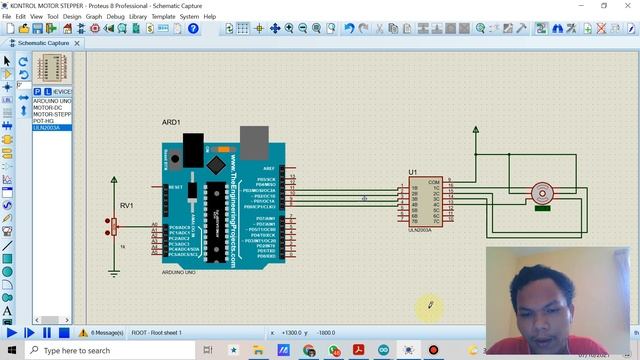Screen dimensions: 640x360
Task: Click the rotation angle input field
Action: (x=24, y=85)
